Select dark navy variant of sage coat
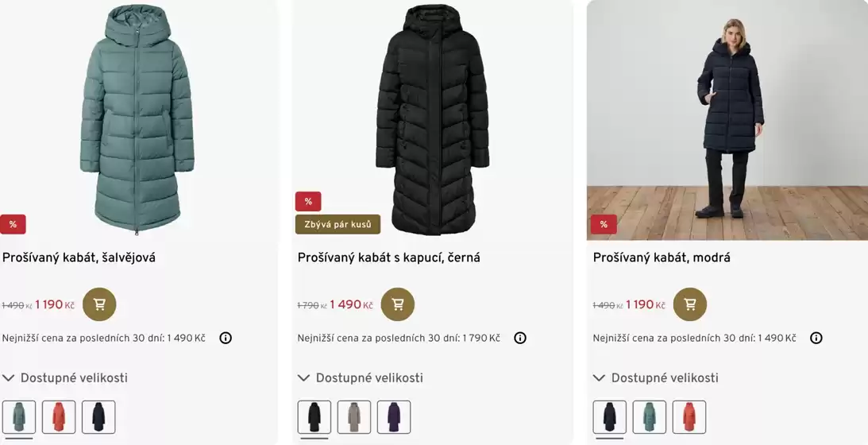This screenshot has height=445, width=868. pyautogui.click(x=98, y=417)
